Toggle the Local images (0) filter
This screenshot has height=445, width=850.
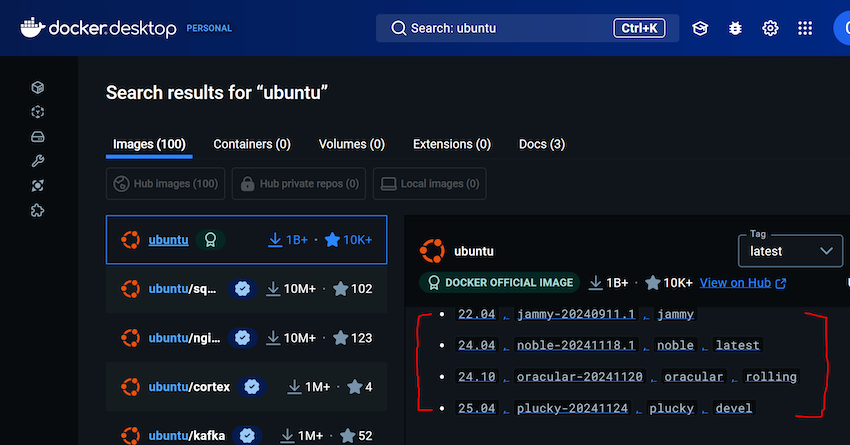429,184
